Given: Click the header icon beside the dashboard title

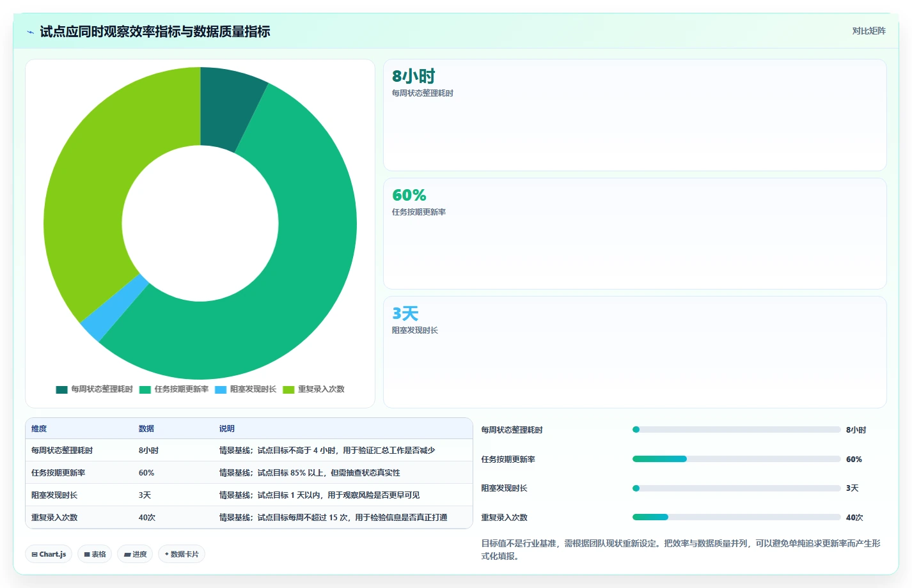Looking at the screenshot, I should (30, 32).
